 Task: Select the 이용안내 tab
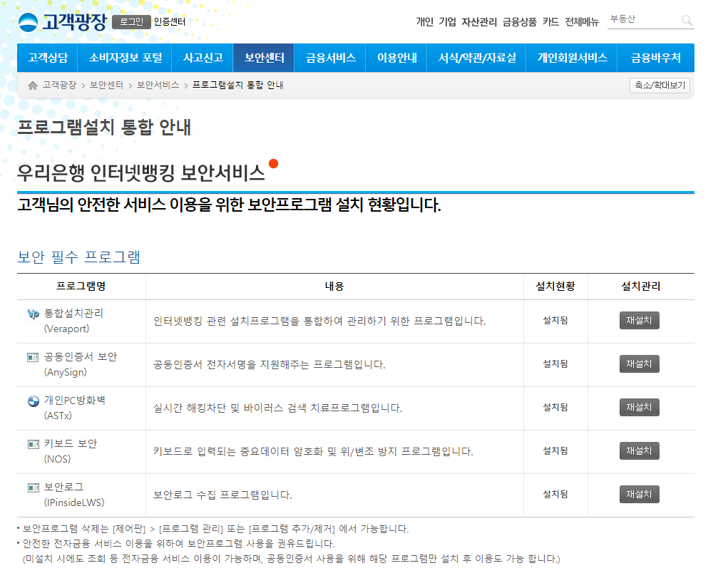(x=396, y=58)
